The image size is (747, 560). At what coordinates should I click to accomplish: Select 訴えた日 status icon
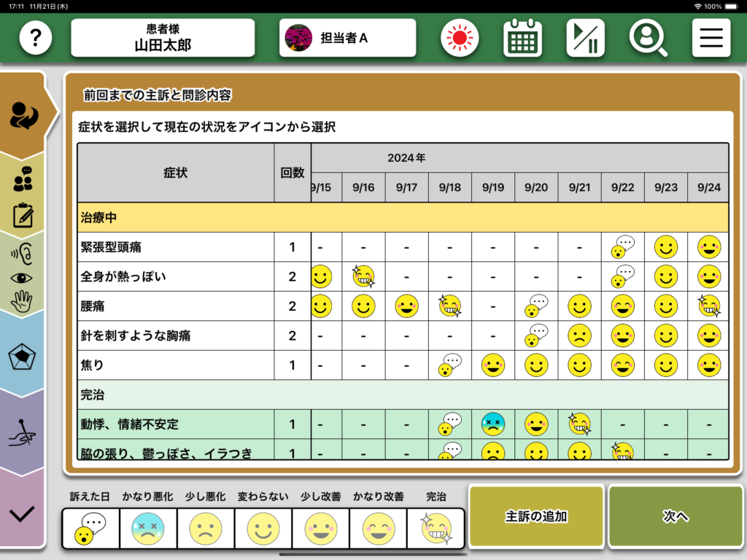[90, 528]
